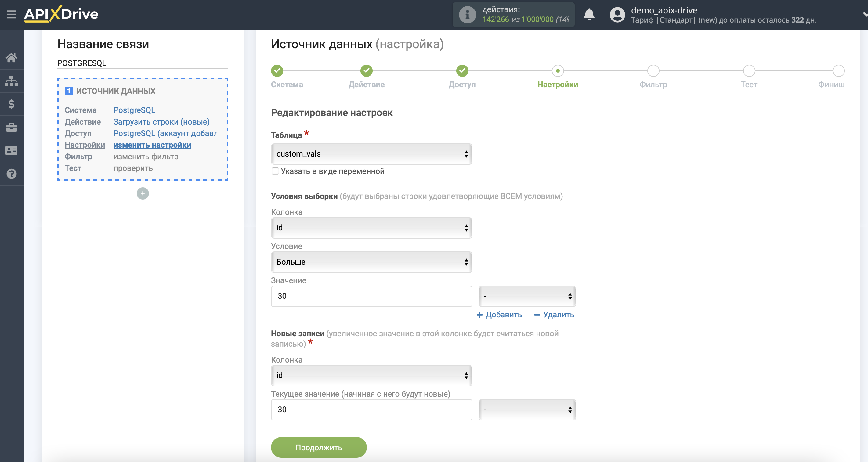Image resolution: width=868 pixels, height=462 pixels.
Task: Click the '+ Добавить' condition link
Action: coord(499,315)
